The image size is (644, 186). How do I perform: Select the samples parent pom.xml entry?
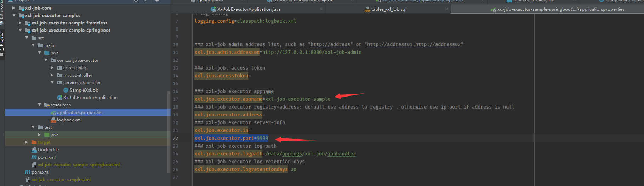click(x=40, y=172)
